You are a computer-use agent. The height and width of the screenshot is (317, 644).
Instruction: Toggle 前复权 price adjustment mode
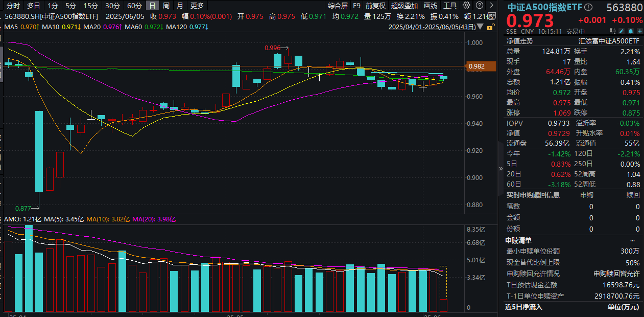pyautogui.click(x=375, y=6)
